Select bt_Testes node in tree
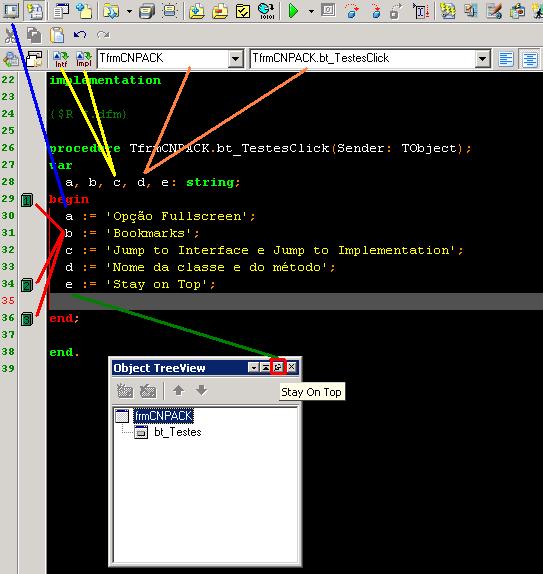 [178, 432]
